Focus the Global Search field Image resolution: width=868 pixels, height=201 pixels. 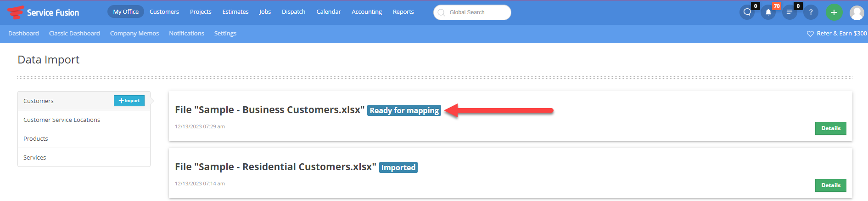pos(472,12)
